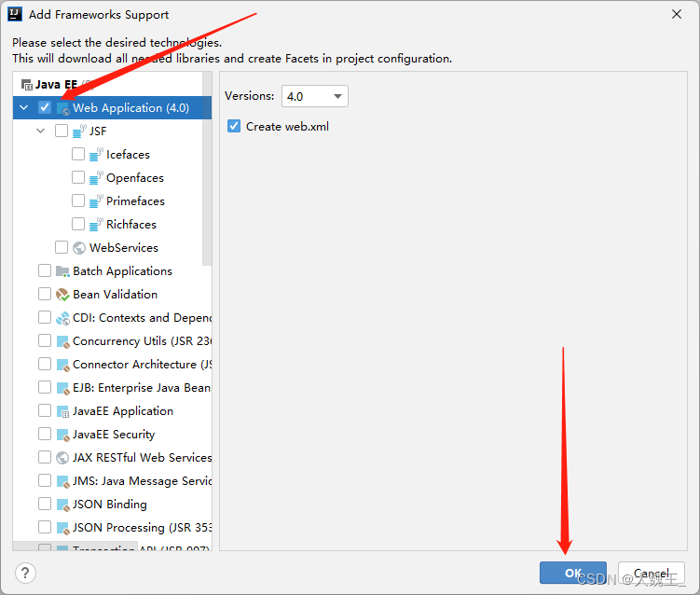This screenshot has height=595, width=700.
Task: Collapse the Web Application tree node
Action: tap(24, 107)
